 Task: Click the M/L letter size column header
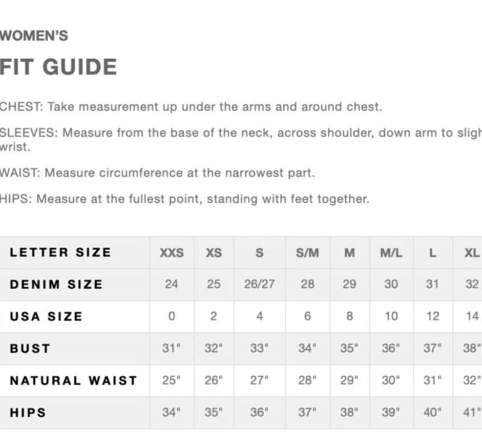pyautogui.click(x=391, y=253)
